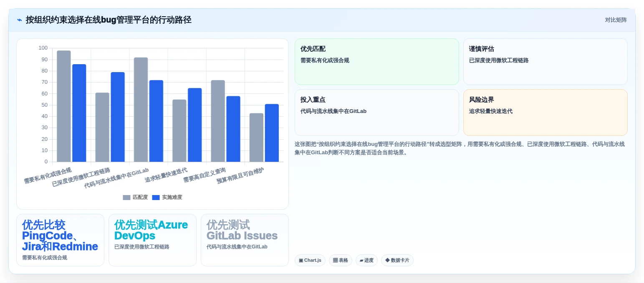Viewport: 644px width, 283px height.
Task: Click 代码与流水线集中在GitLab text in 投入重点 card
Action: tap(333, 111)
